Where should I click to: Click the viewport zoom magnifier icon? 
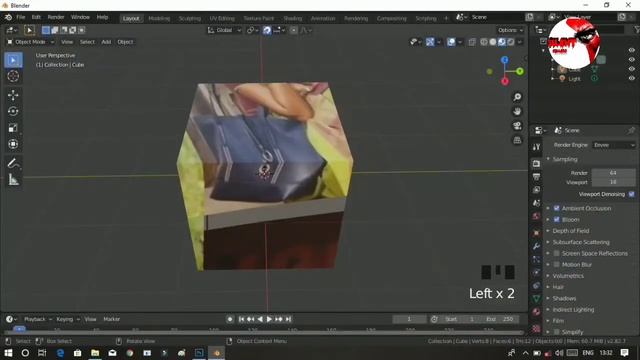coord(517,97)
